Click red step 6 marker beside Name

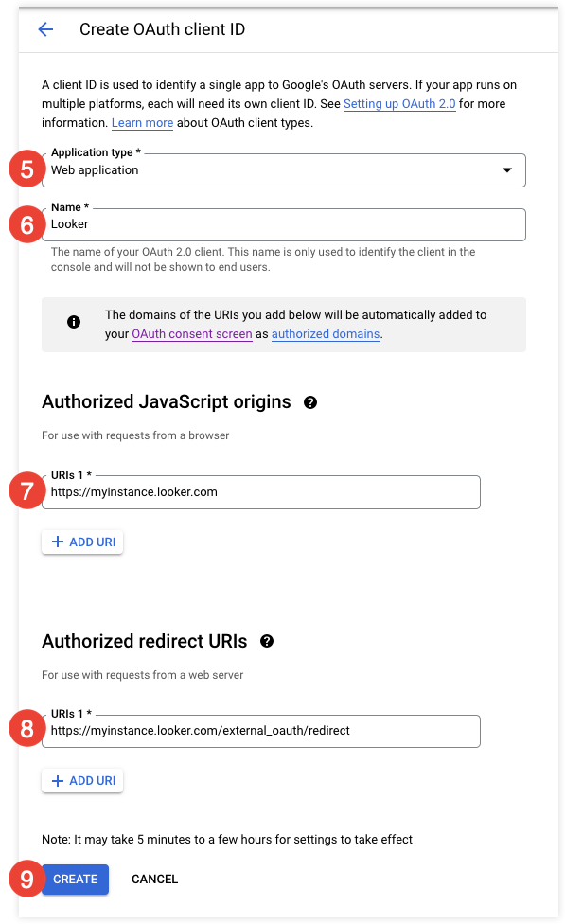[27, 224]
